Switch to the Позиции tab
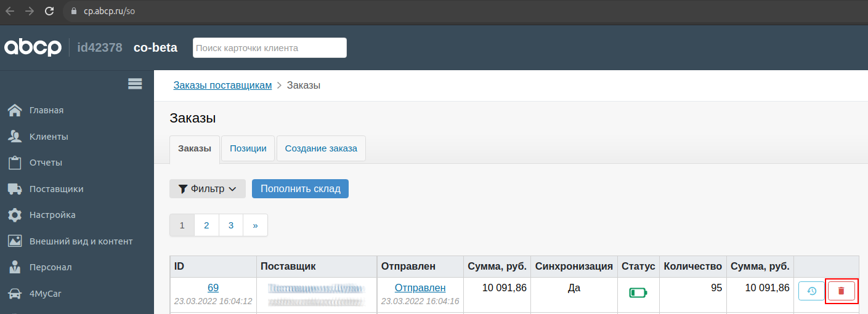The image size is (868, 314). pyautogui.click(x=248, y=148)
